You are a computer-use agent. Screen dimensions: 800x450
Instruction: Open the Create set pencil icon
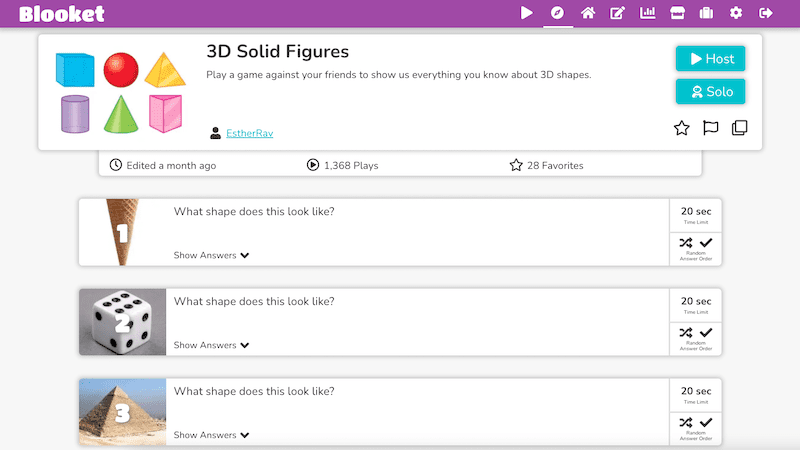[x=618, y=13]
